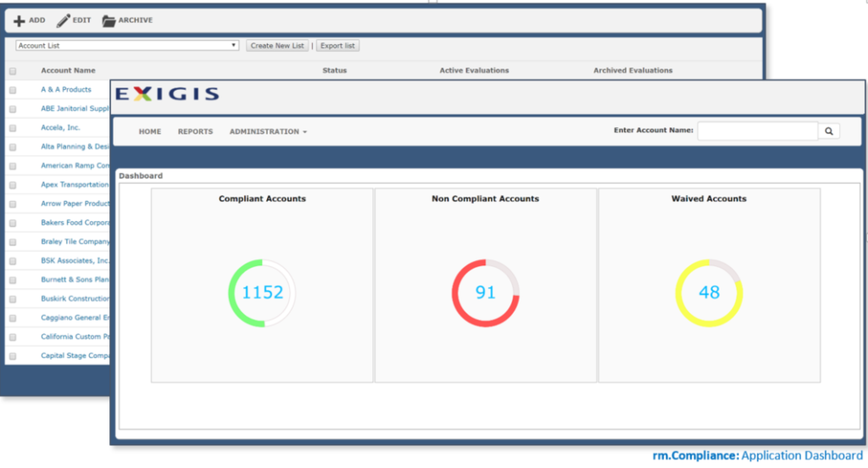Expand the Administration menu
This screenshot has width=868, height=468.
(268, 131)
